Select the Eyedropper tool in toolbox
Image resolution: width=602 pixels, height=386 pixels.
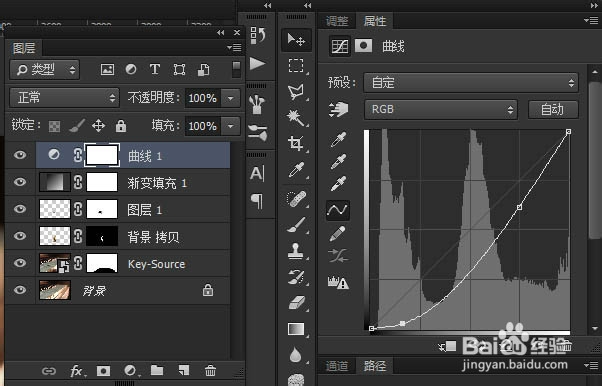click(296, 169)
